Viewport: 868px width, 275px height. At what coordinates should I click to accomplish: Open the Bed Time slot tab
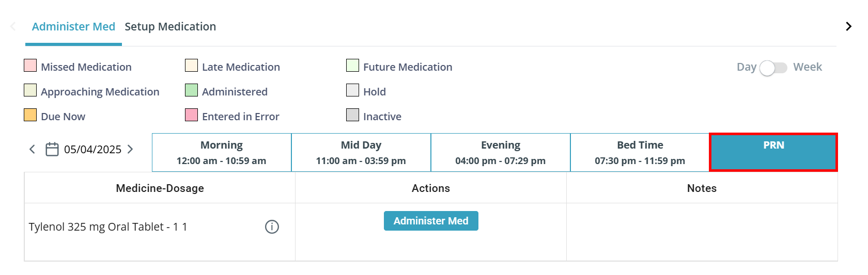[x=640, y=152]
